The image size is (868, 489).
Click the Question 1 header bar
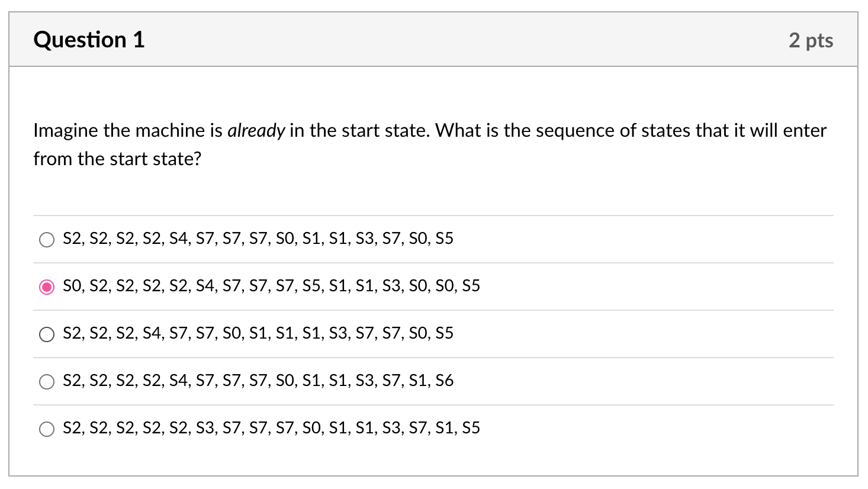coord(434,39)
